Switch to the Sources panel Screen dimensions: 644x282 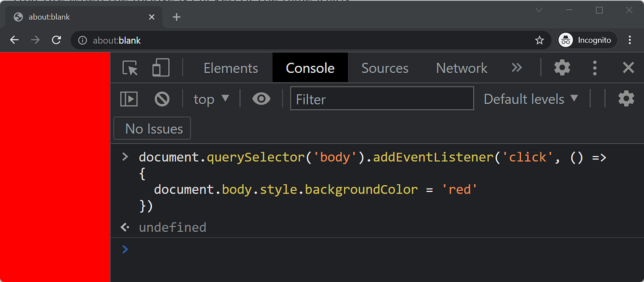(x=385, y=68)
